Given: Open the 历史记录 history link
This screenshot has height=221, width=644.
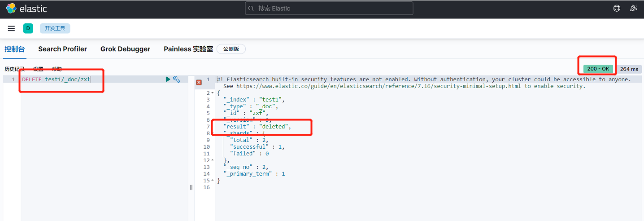Looking at the screenshot, I should (15, 69).
